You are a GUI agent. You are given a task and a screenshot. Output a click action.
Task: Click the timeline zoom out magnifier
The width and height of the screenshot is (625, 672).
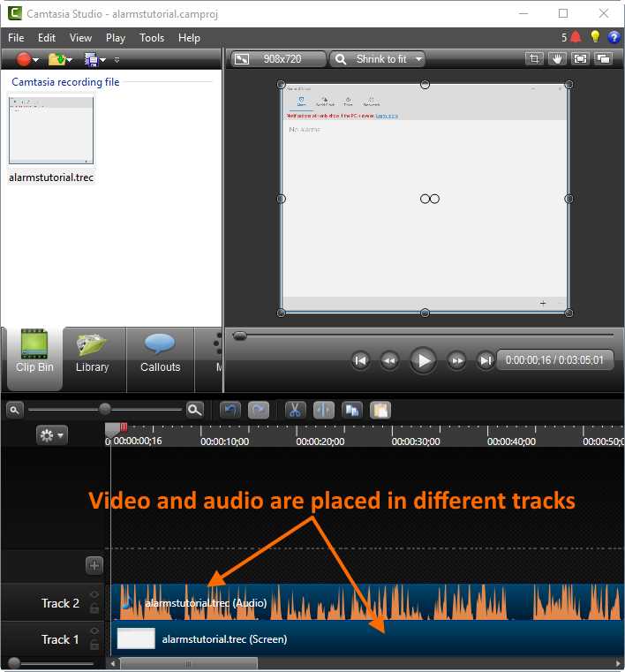(x=14, y=410)
